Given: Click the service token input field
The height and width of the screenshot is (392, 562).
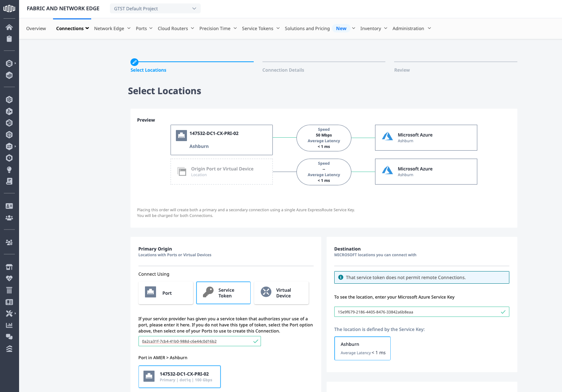Looking at the screenshot, I should click(200, 341).
